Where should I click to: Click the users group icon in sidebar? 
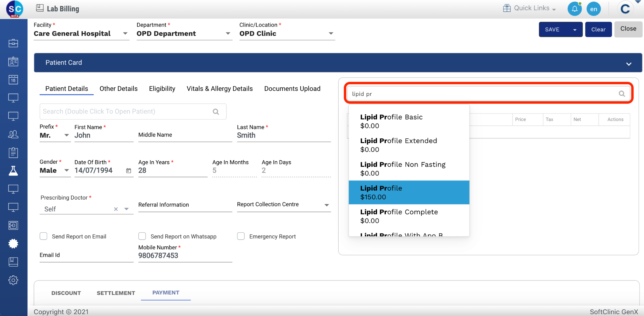click(13, 135)
